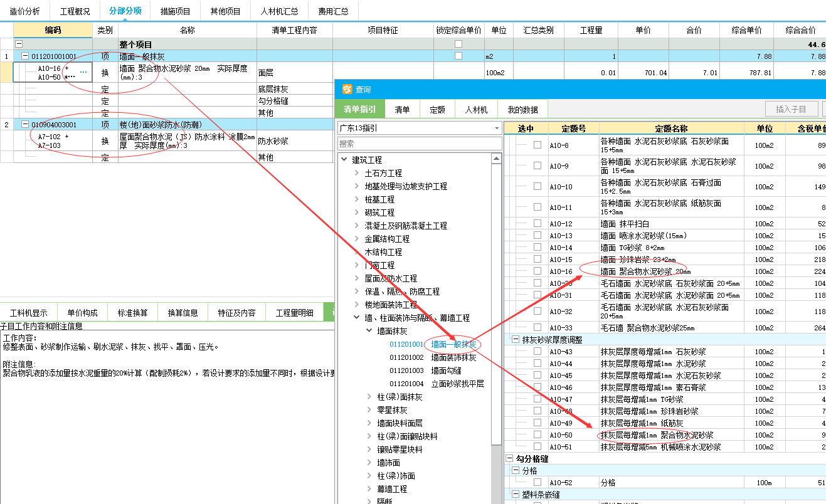Click the 搜索 search field
The image size is (826, 504).
click(x=419, y=144)
